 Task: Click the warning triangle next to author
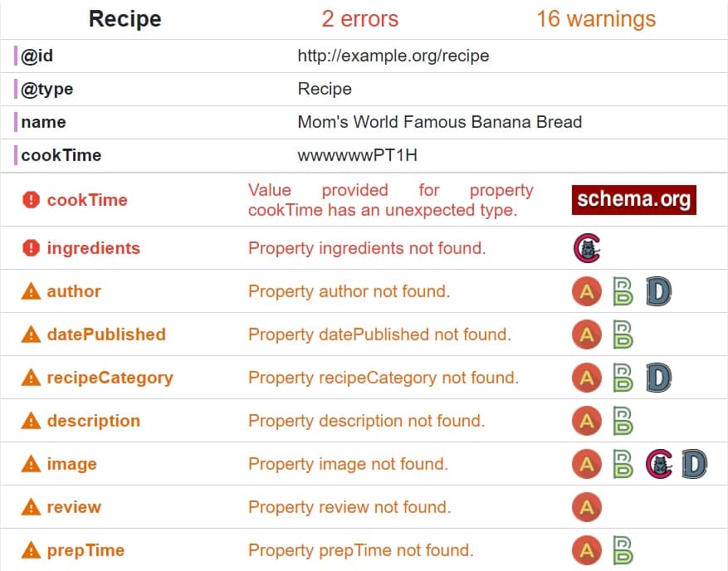(x=31, y=291)
